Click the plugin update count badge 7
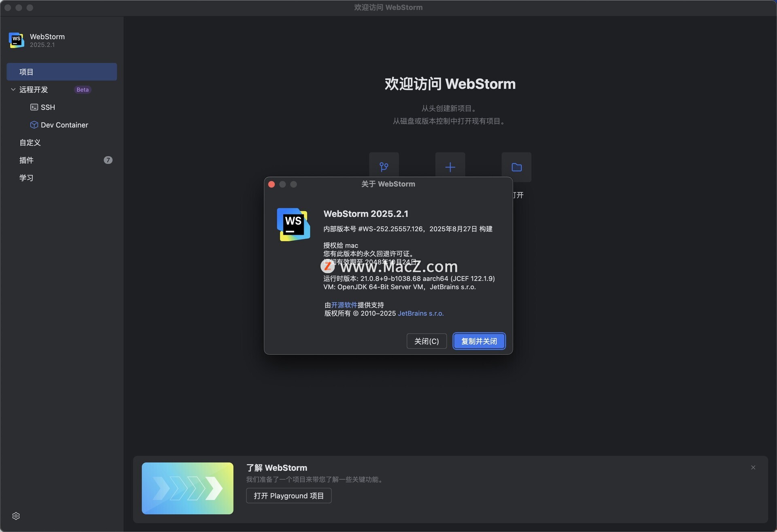 click(x=108, y=160)
